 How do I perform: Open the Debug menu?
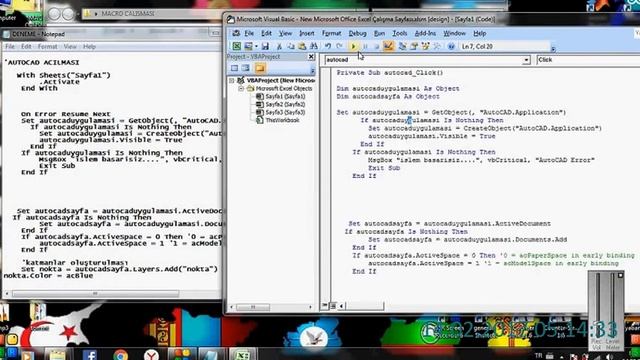[x=357, y=33]
